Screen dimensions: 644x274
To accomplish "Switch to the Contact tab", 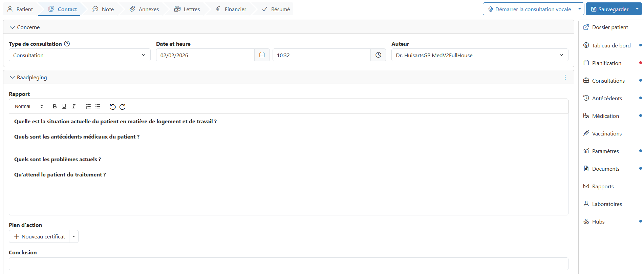I will [x=63, y=9].
